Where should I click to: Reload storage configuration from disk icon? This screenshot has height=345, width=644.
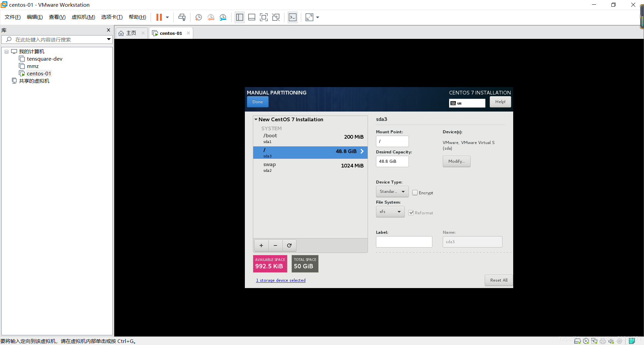pyautogui.click(x=289, y=246)
